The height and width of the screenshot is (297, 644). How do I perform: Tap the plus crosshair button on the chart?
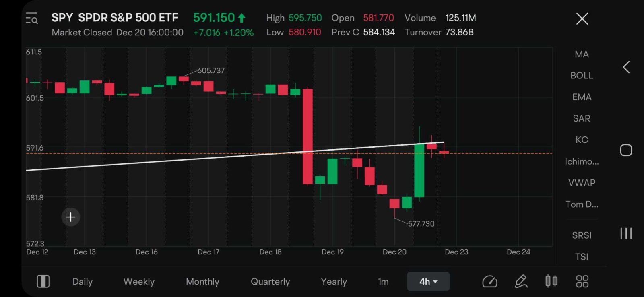[x=70, y=217]
